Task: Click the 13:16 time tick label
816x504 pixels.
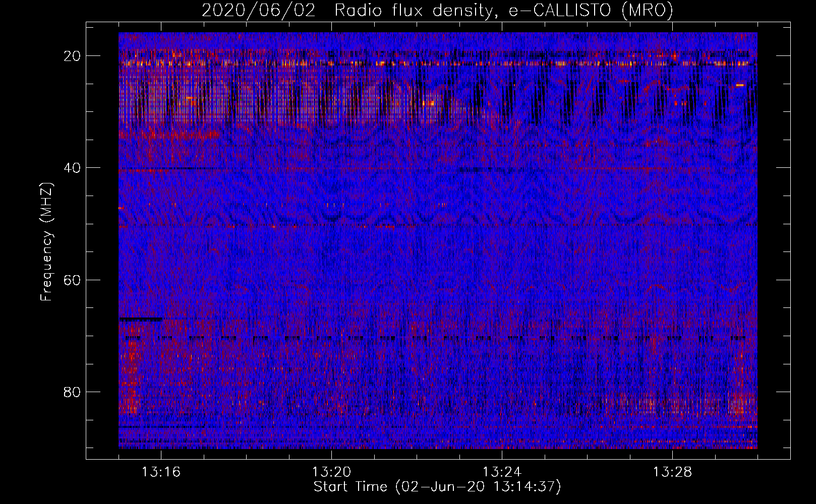Action: (x=161, y=472)
